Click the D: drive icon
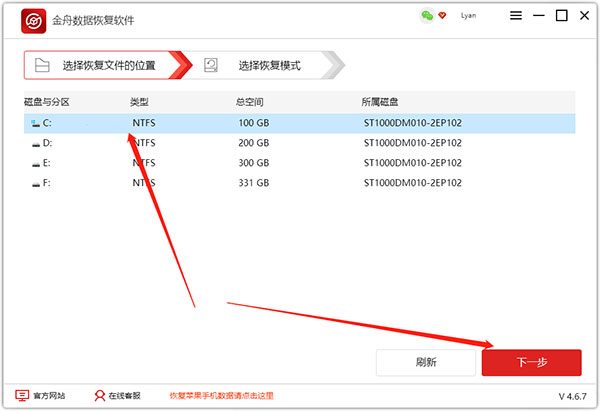This screenshot has width=600, height=411. click(x=36, y=143)
